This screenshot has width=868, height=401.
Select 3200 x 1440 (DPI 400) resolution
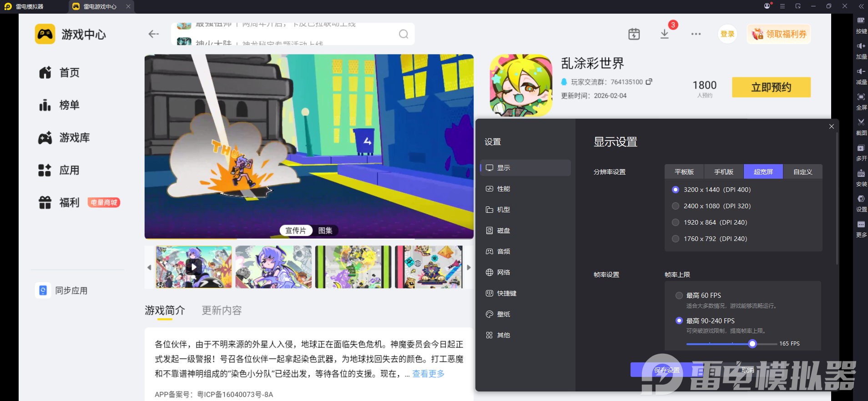coord(676,190)
